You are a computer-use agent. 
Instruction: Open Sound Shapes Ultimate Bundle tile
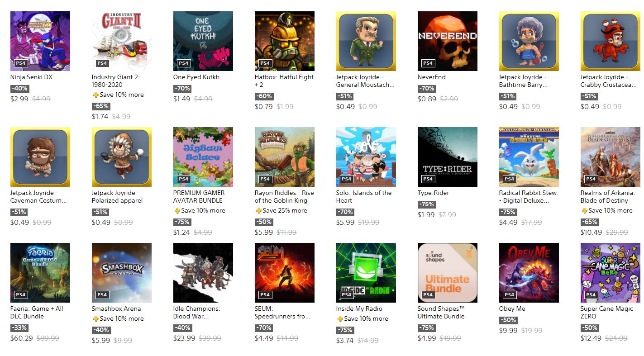tap(448, 273)
